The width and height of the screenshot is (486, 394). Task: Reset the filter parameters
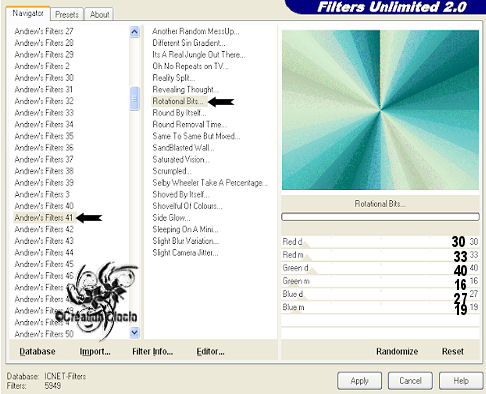click(453, 351)
